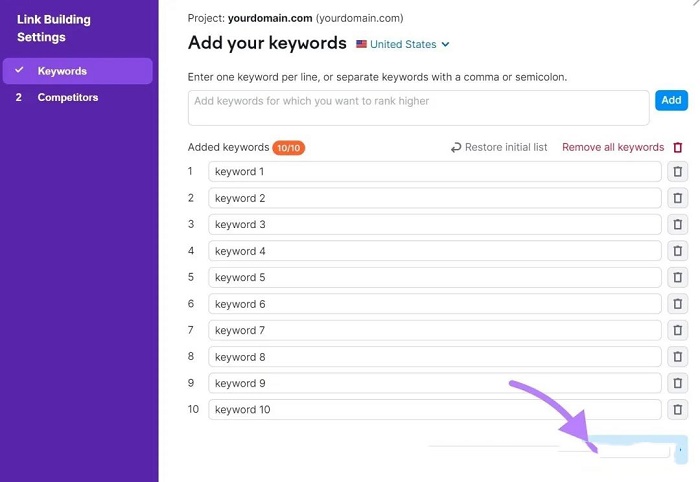700x482 pixels.
Task: Delete keyword 3 with its trash icon
Action: 677,224
